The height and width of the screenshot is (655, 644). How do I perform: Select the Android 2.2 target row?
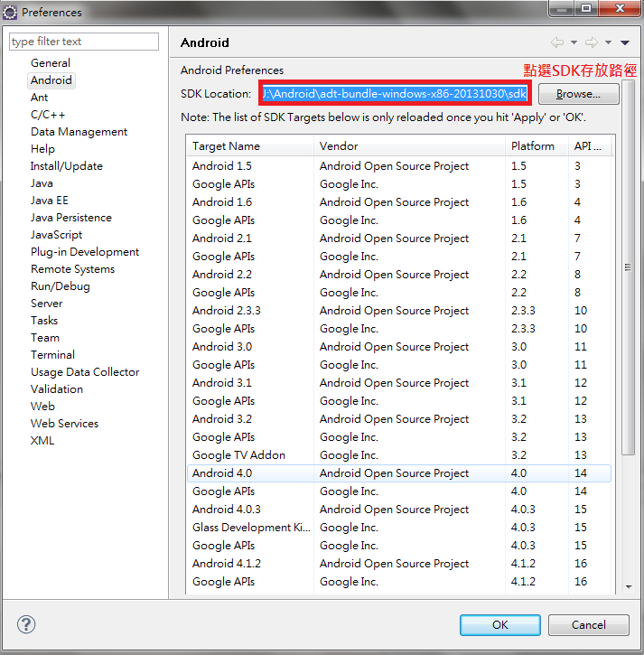pyautogui.click(x=399, y=274)
